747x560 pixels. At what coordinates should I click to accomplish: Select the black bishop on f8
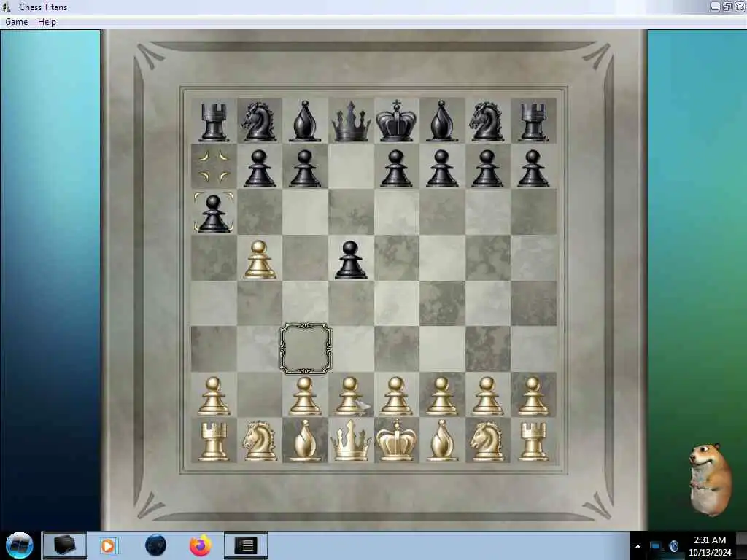click(x=441, y=121)
